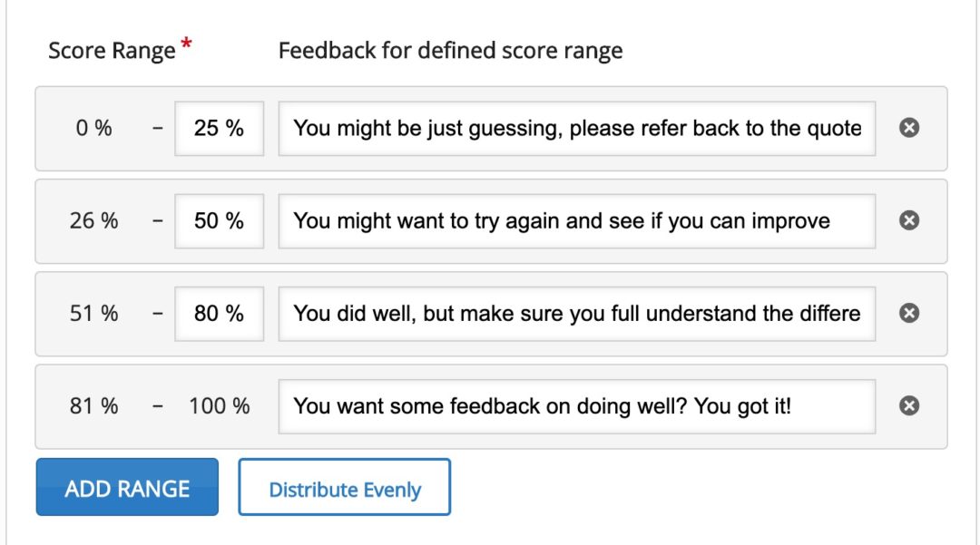980x545 pixels.
Task: Click the 51% lower bound label
Action: click(x=93, y=314)
